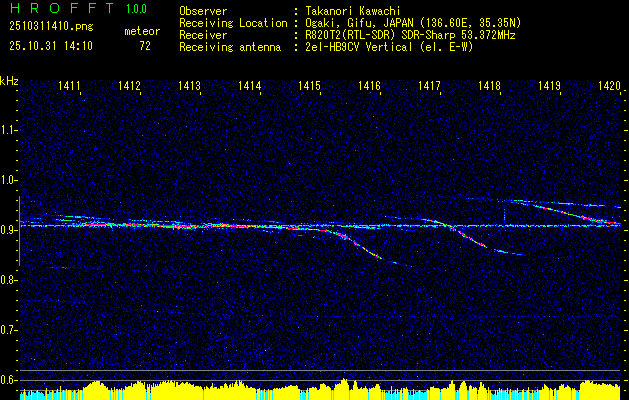Select the 0.9 frequency axis label
This screenshot has width=629, height=400.
[9, 230]
